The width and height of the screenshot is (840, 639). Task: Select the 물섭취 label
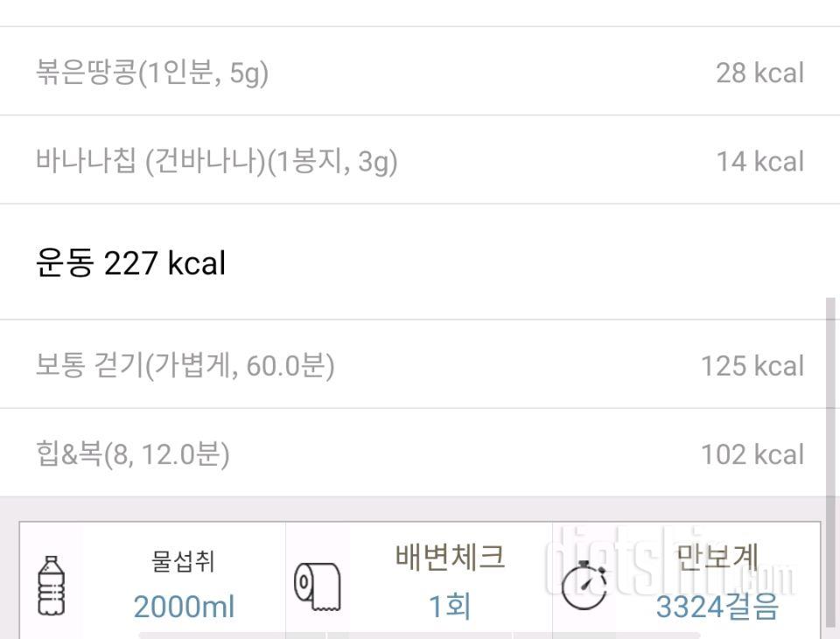(183, 561)
